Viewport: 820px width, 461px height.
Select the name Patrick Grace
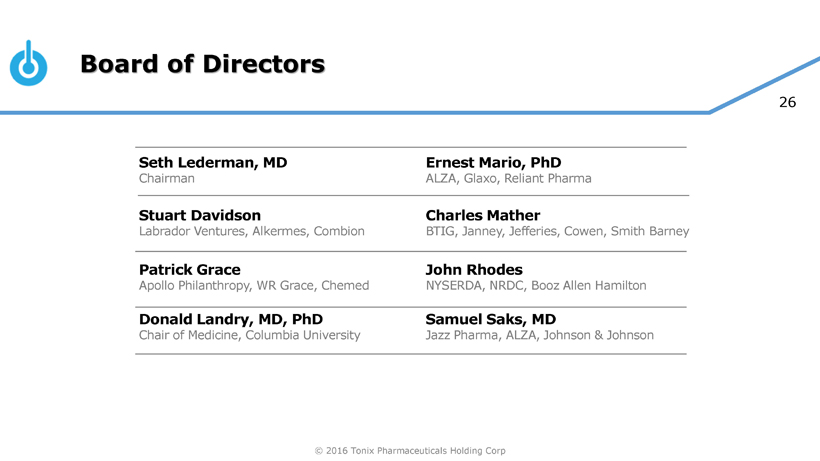189,269
